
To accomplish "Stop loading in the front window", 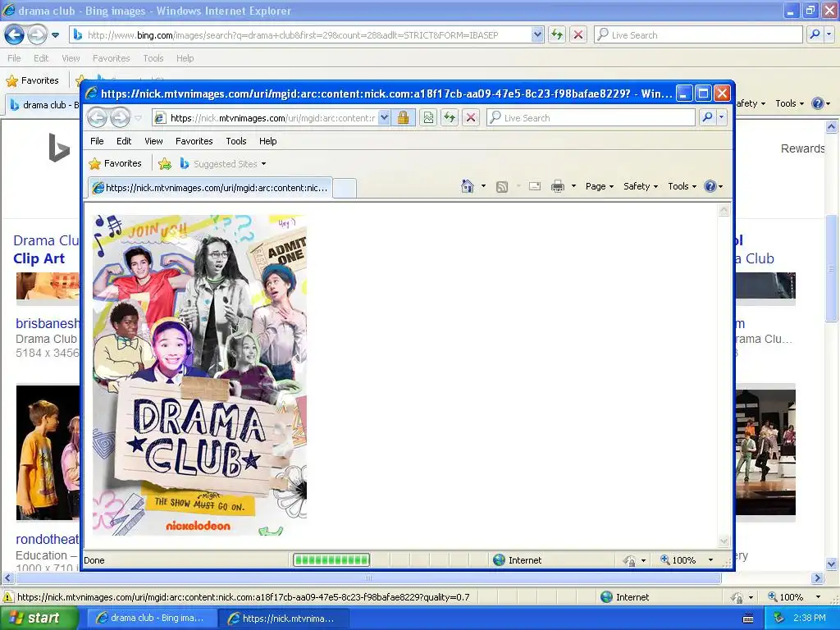I will [471, 117].
